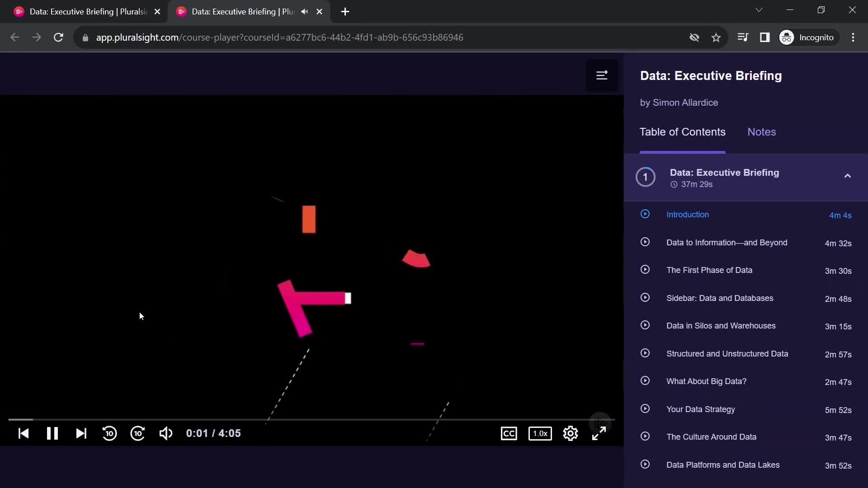Click the Your Data Strategy lesson
The image size is (868, 488).
(700, 409)
